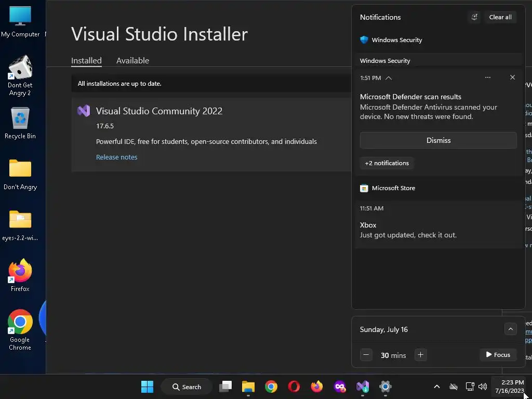Select the Google Chrome desktop shortcut
Viewport: 532px width, 399px height.
20,329
